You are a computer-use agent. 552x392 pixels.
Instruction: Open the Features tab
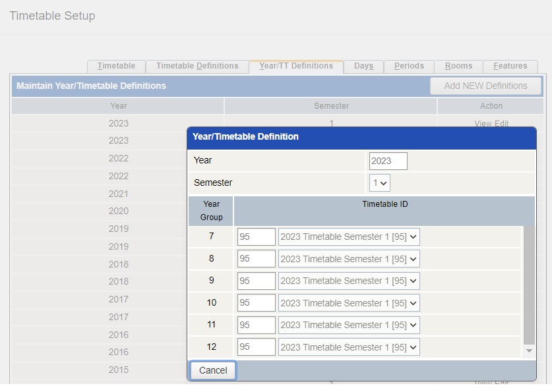[509, 66]
